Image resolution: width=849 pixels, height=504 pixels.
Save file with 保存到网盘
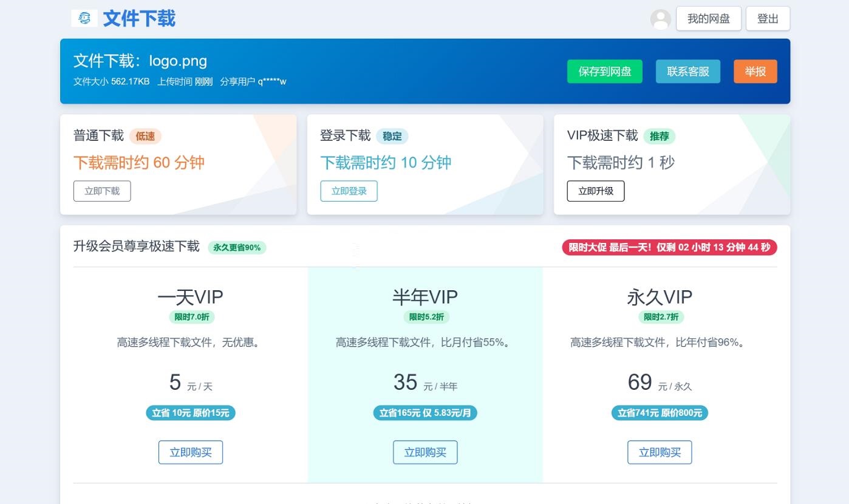click(605, 72)
